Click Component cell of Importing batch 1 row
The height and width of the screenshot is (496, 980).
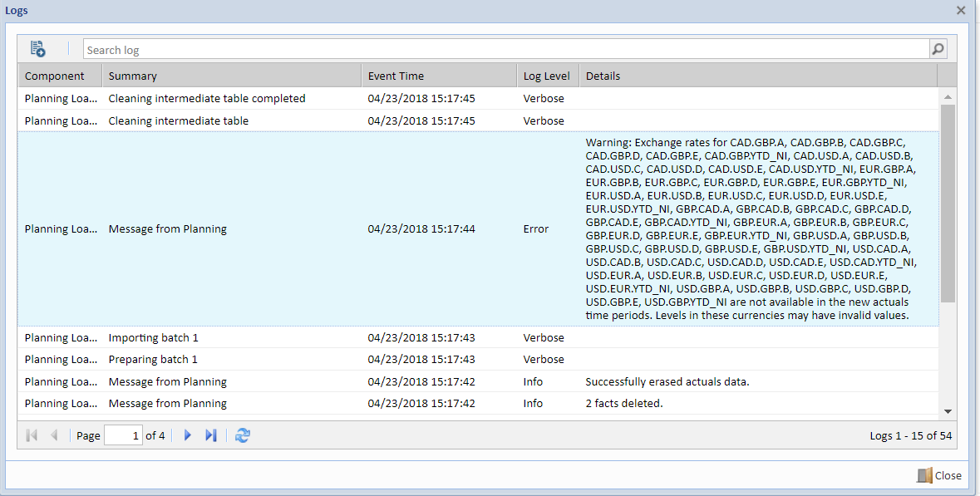point(61,337)
